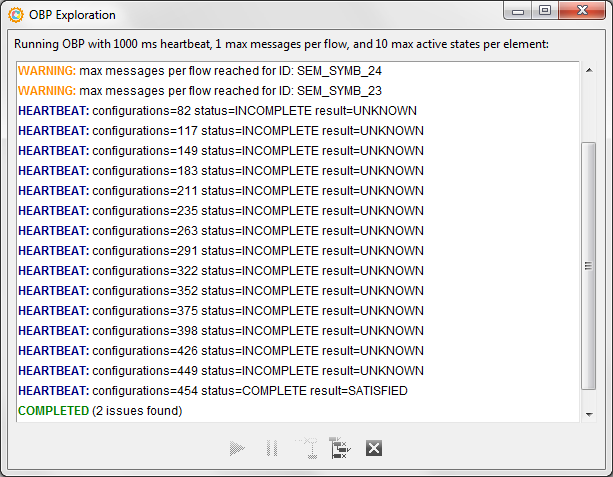
Task: Maximize the OBP Exploration window
Action: [x=544, y=12]
